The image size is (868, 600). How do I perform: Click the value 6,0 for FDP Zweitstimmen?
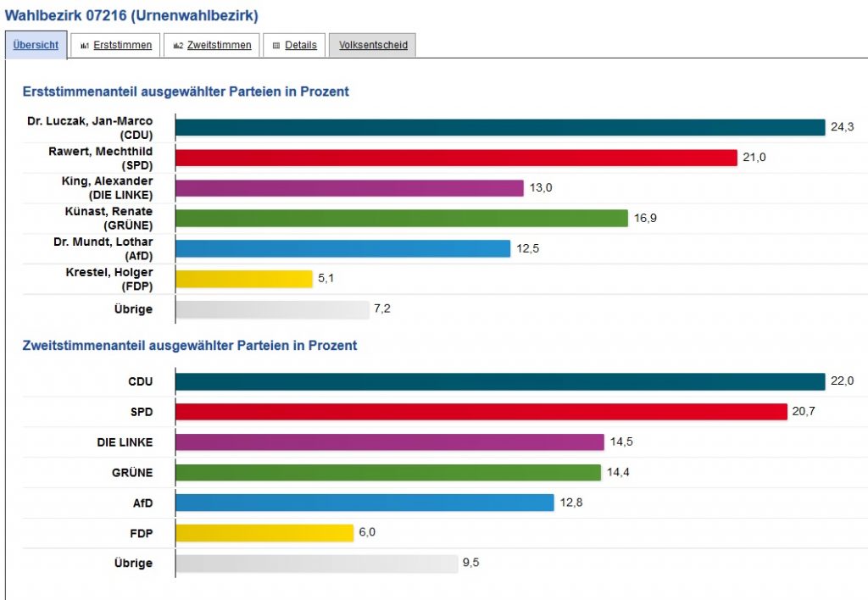coord(367,532)
